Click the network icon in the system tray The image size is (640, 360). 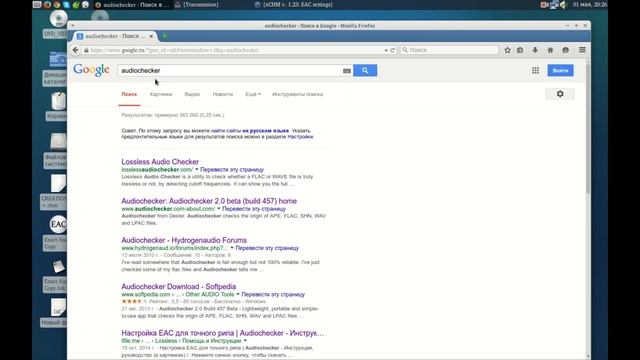click(x=554, y=4)
